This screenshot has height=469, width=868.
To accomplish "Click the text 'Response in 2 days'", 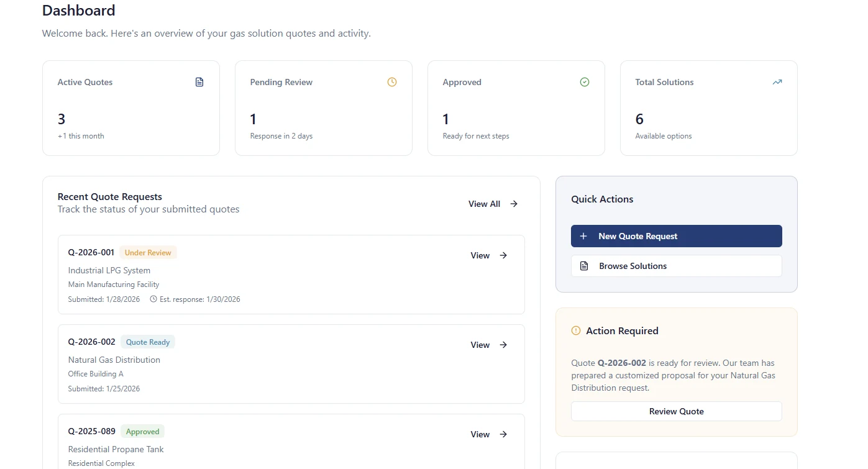I will click(x=281, y=136).
